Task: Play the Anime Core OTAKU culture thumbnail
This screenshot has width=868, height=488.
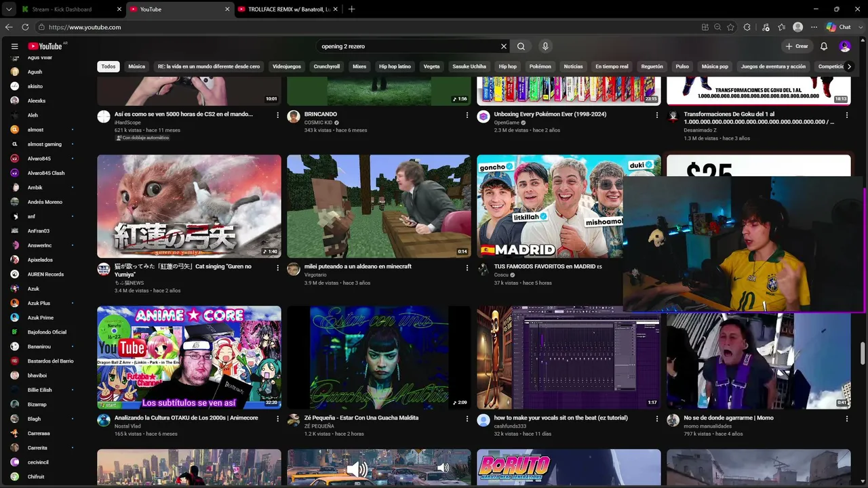Action: (x=189, y=357)
